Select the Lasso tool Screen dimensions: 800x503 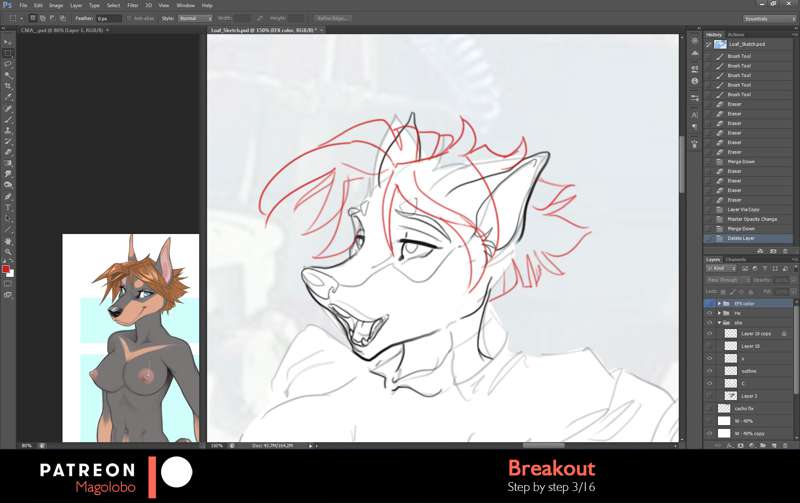click(x=8, y=64)
